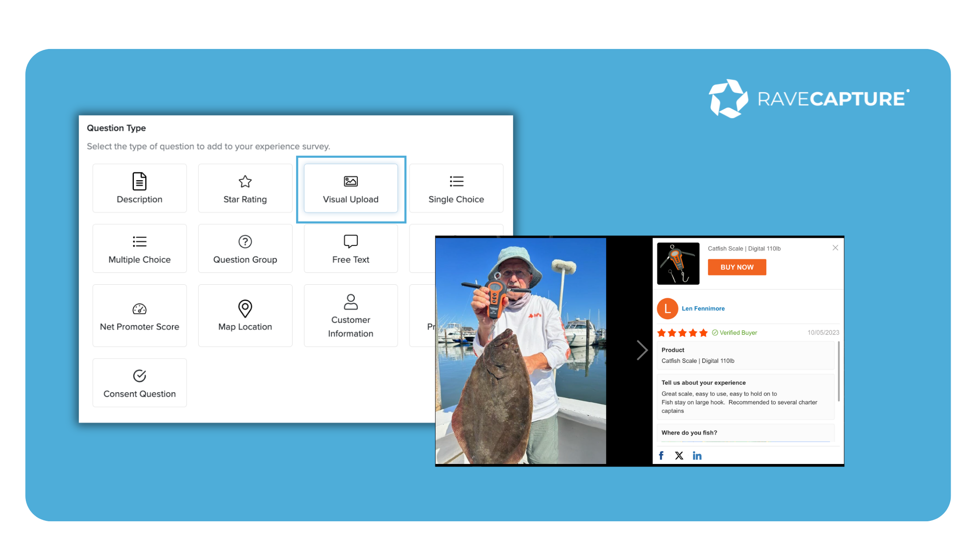The width and height of the screenshot is (980, 551).
Task: Click the BUY NOW button for Catfish Scale
Action: coord(737,267)
